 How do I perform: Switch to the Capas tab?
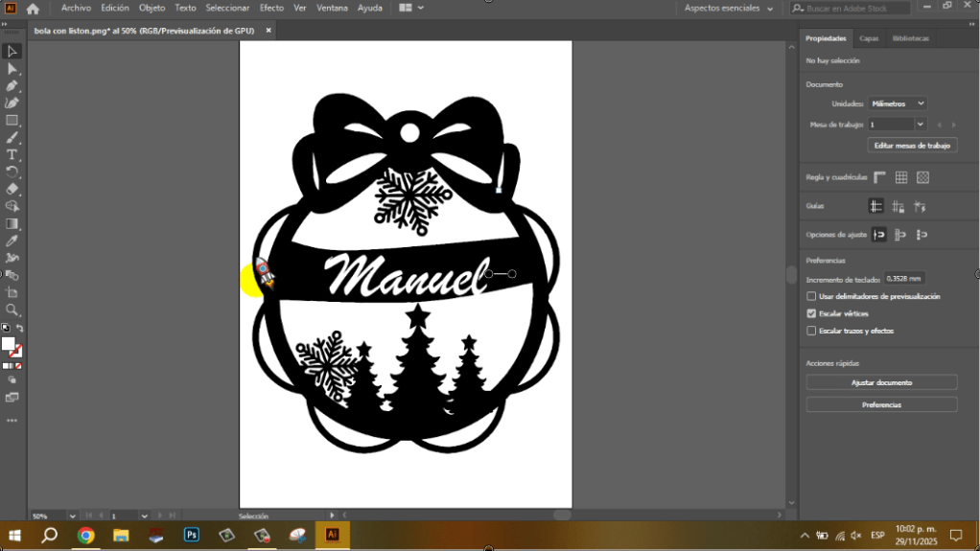[x=869, y=38]
